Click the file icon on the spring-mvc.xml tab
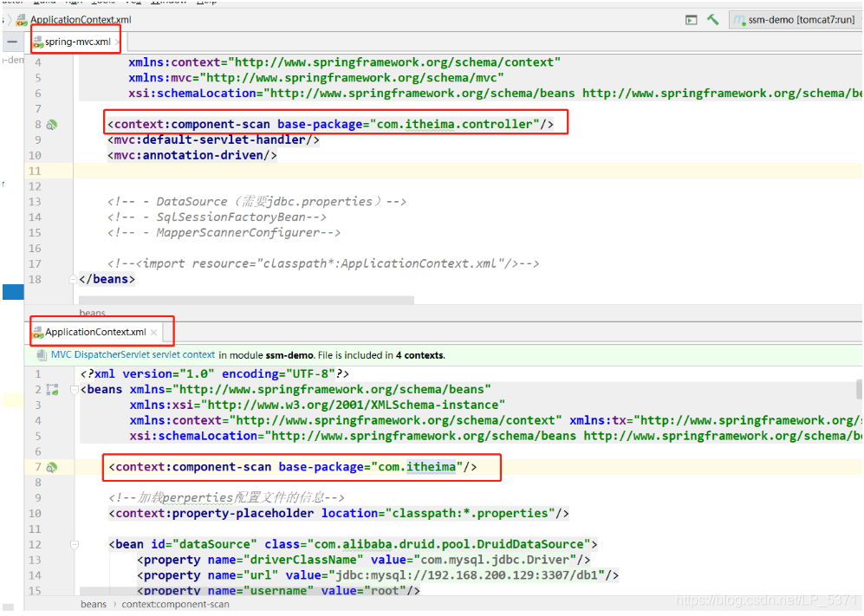864x616 pixels. point(38,42)
